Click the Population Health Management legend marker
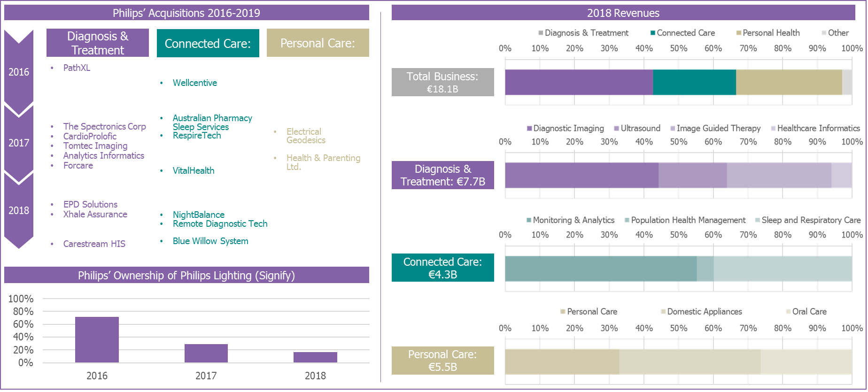868x392 pixels. (x=627, y=220)
